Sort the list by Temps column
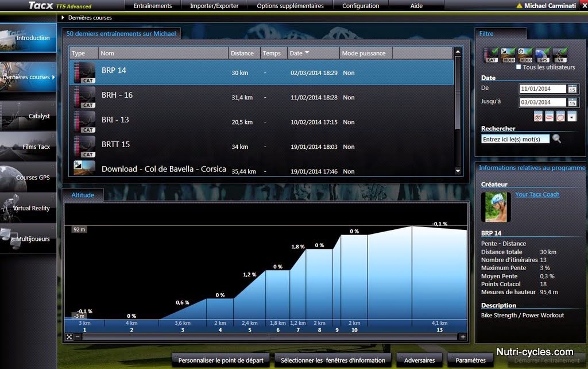This screenshot has height=369, width=588. click(274, 53)
